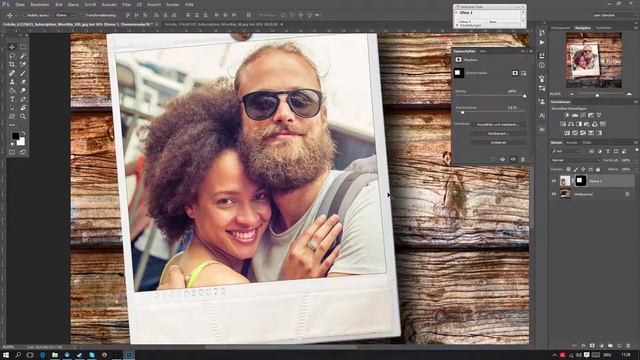Click the Auswählen und maskieren button

(498, 124)
